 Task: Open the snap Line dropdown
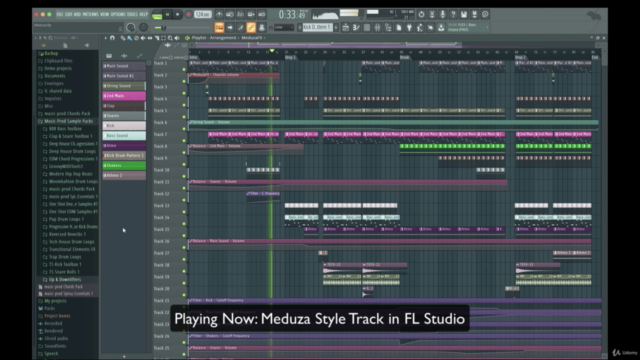284,27
